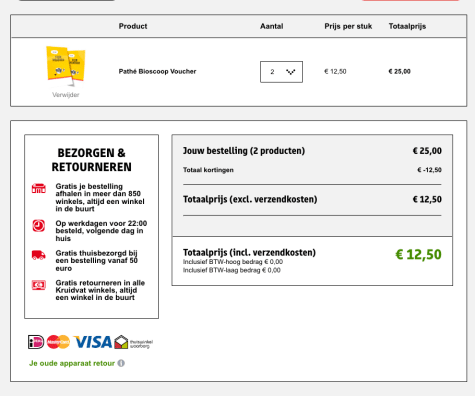The height and width of the screenshot is (396, 475).
Task: Click the clock delivery time icon
Action: point(39,226)
